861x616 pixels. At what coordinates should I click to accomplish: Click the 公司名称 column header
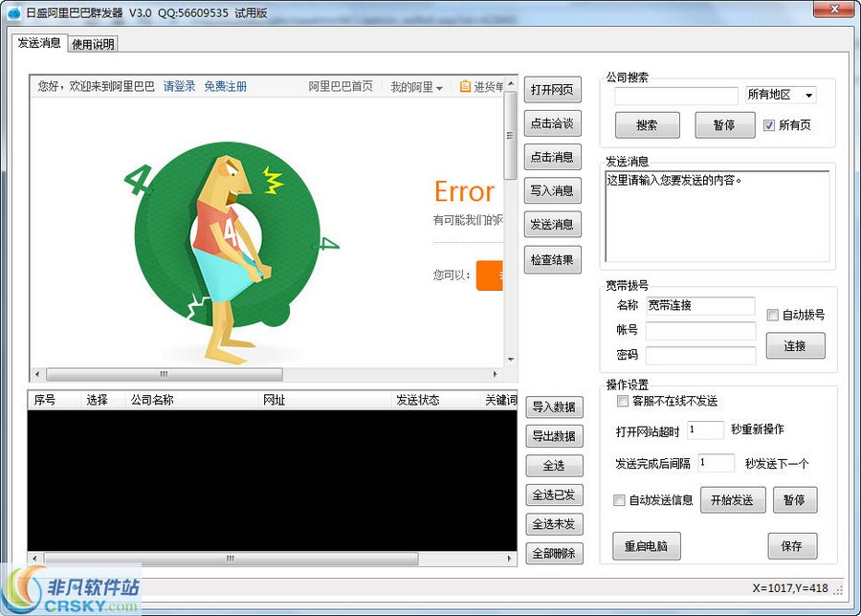[x=191, y=400]
